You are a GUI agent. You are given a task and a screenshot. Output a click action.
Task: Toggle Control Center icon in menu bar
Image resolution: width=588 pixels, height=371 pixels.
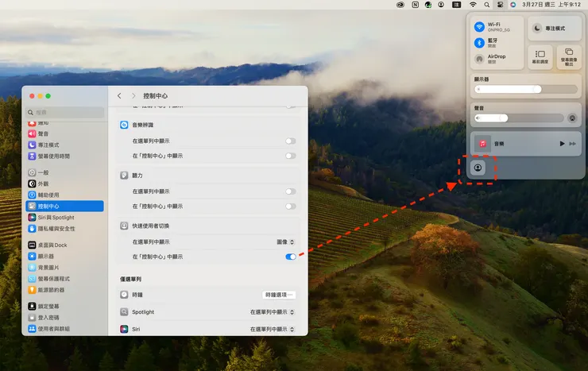pos(500,5)
